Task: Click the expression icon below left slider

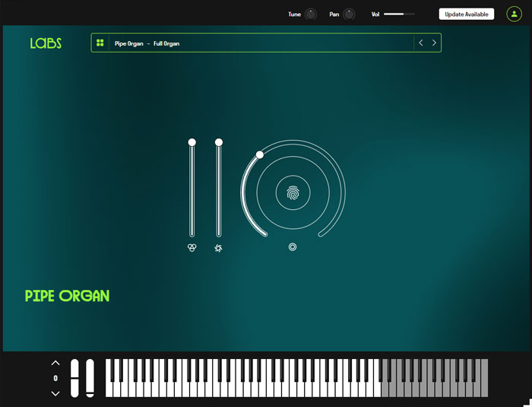Action: point(192,248)
